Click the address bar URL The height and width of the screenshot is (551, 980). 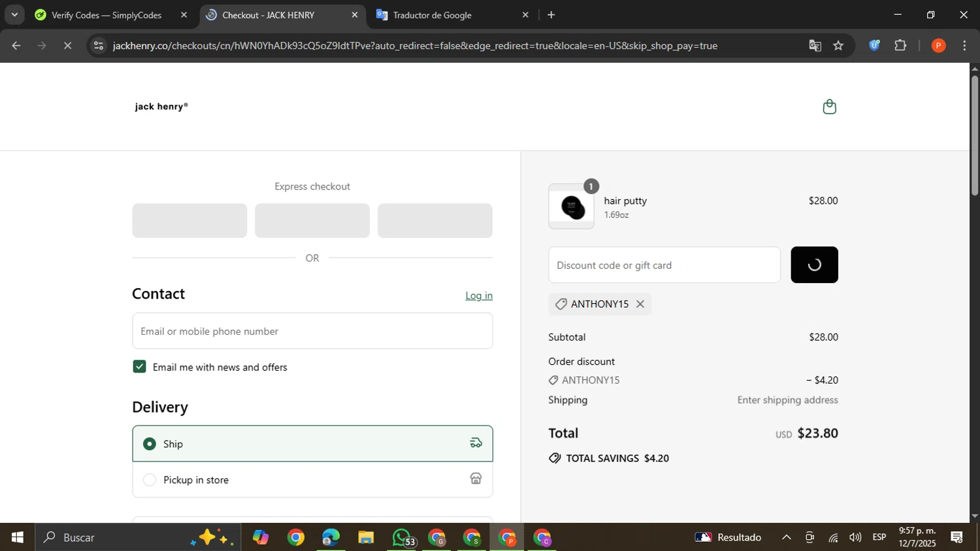tap(415, 46)
